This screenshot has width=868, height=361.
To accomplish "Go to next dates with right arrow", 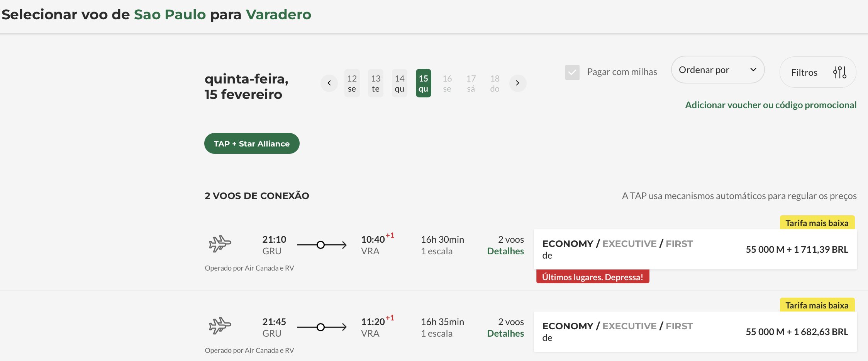I will (x=518, y=83).
